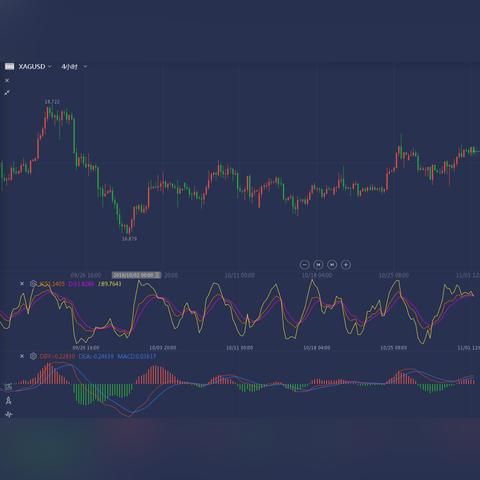Open MACD indicator settings gear

(33, 356)
